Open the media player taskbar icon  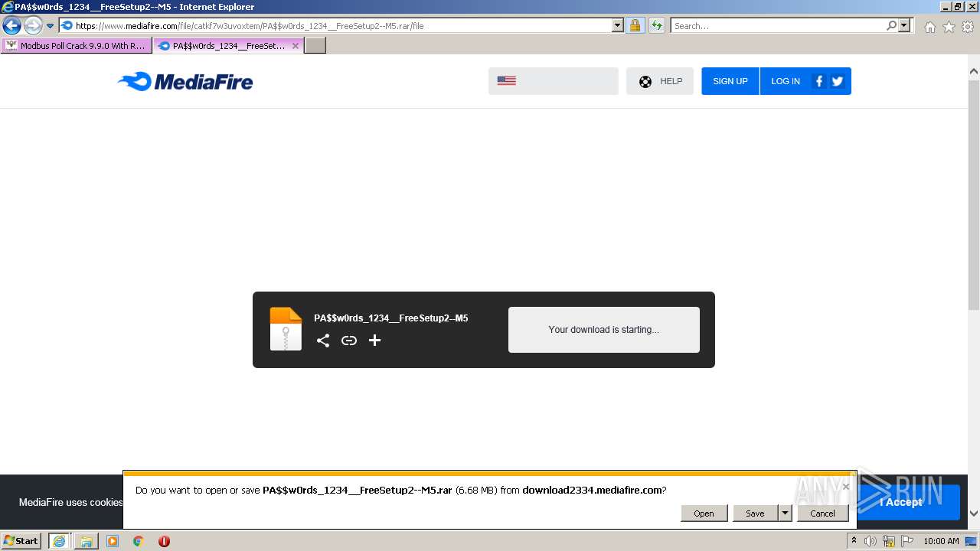coord(113,541)
